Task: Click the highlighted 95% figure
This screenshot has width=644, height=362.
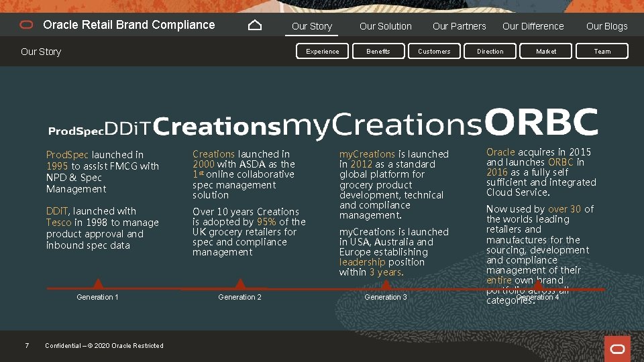Action: click(x=266, y=222)
